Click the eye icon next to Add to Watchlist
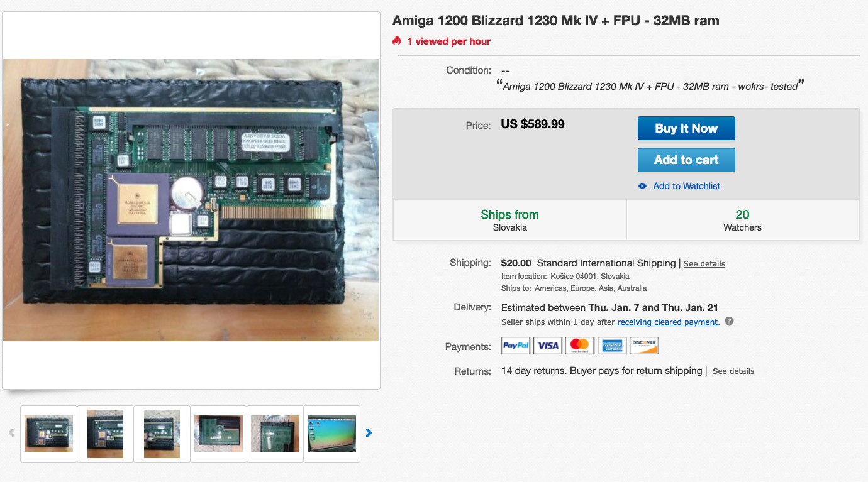868x482 pixels. tap(642, 186)
